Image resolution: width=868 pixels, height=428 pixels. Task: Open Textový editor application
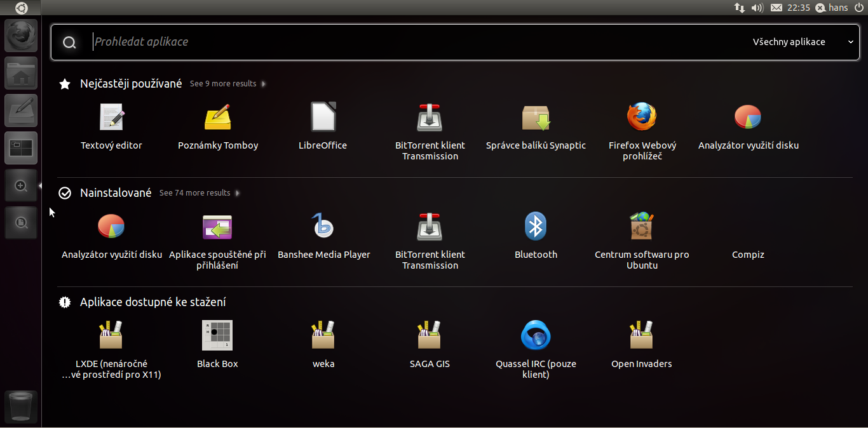[x=111, y=118]
